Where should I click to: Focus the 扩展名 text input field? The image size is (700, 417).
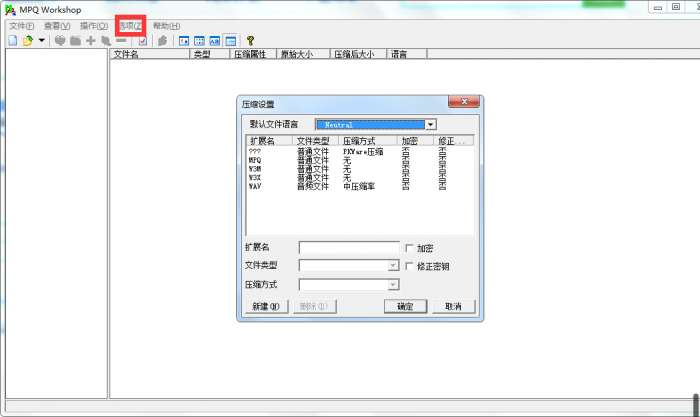point(349,248)
